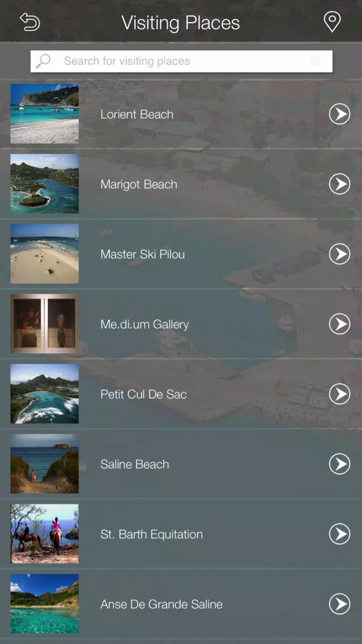Select Petit Cul De Sac label text
The height and width of the screenshot is (644, 362).
click(x=144, y=395)
